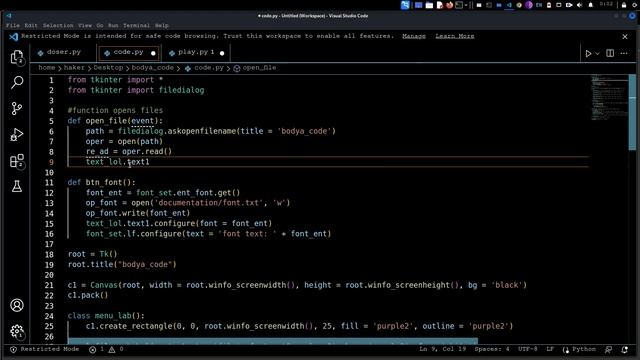This screenshot has height=360, width=640.
Task: Open the Manage gear menu
Action: [x=17, y=331]
